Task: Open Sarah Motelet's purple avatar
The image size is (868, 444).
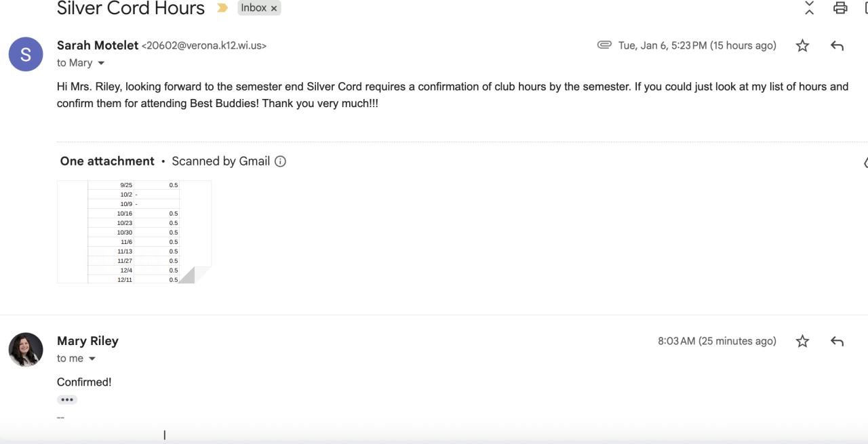Action: 26,54
